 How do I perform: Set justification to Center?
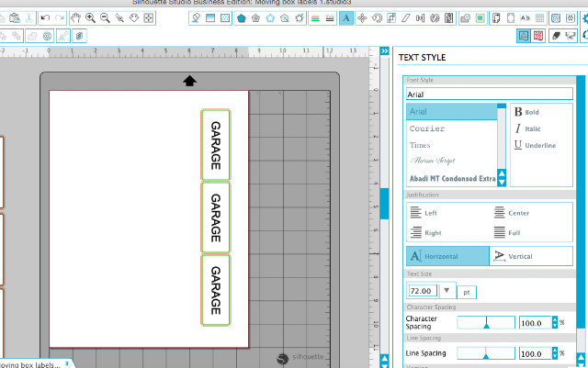(x=512, y=213)
